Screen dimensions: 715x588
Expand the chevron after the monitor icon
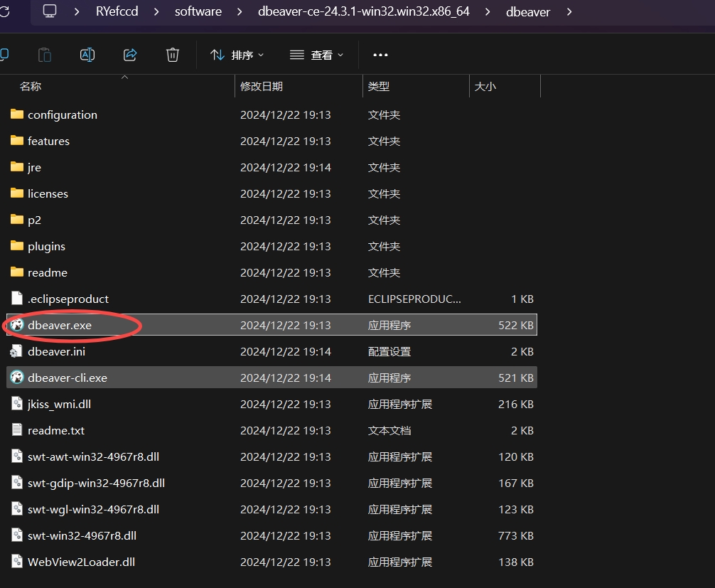point(77,11)
